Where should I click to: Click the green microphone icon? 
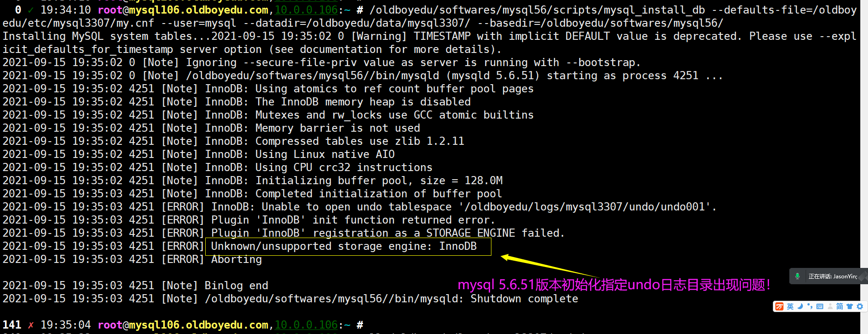coord(797,276)
